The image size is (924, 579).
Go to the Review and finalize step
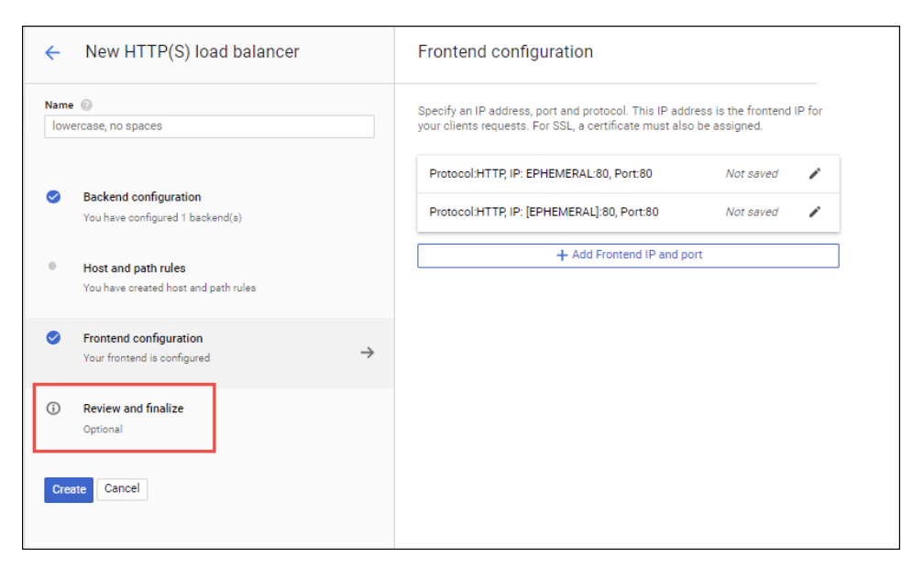coord(133,409)
